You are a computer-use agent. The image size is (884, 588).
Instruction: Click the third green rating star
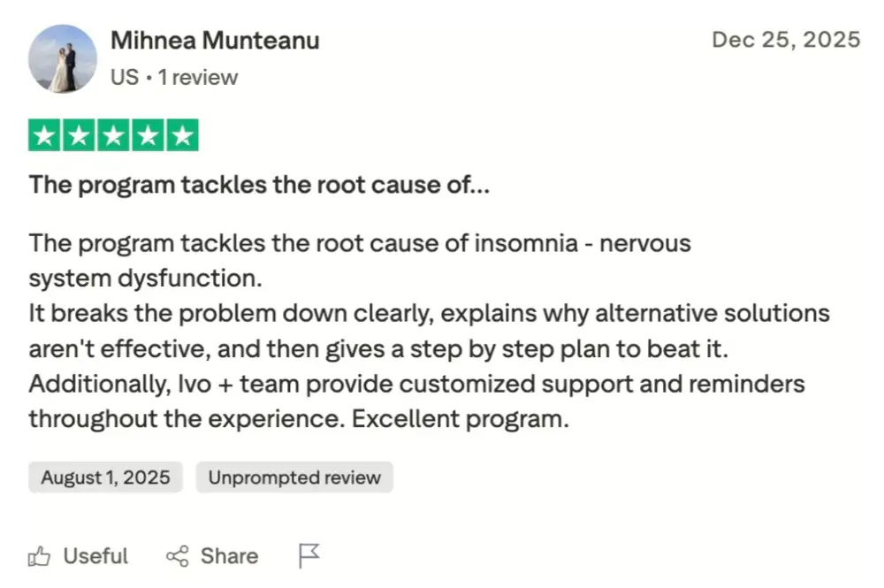pos(113,135)
